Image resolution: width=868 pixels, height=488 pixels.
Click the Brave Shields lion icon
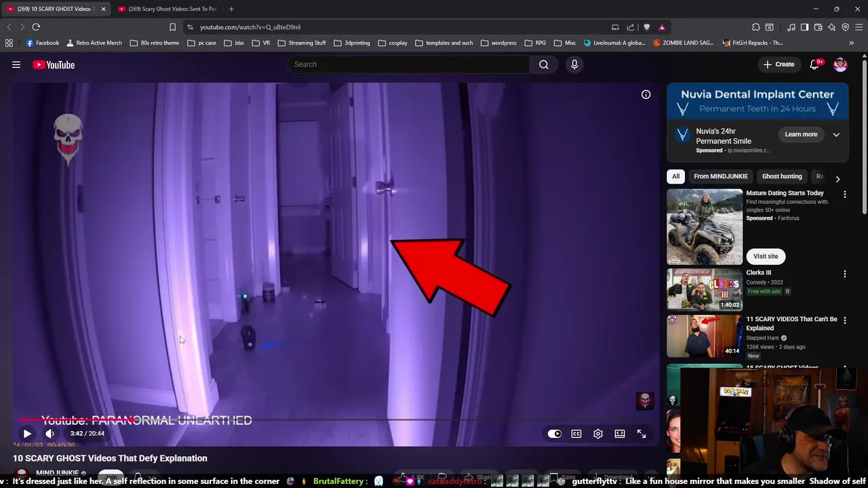(x=646, y=27)
